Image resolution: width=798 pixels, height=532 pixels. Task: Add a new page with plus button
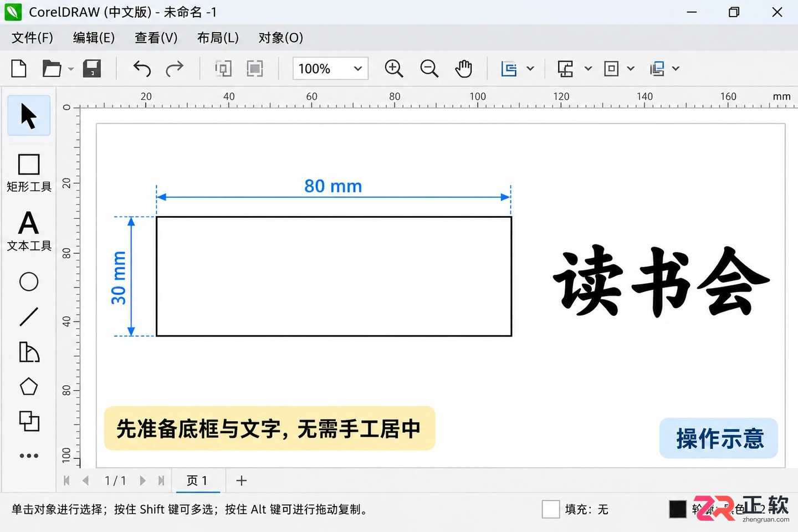pos(241,480)
